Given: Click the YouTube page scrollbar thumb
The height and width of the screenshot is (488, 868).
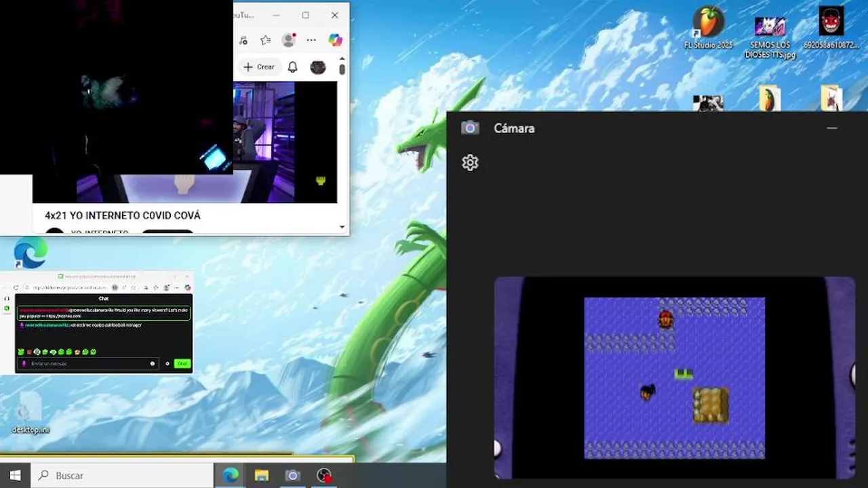Looking at the screenshot, I should click(x=342, y=69).
